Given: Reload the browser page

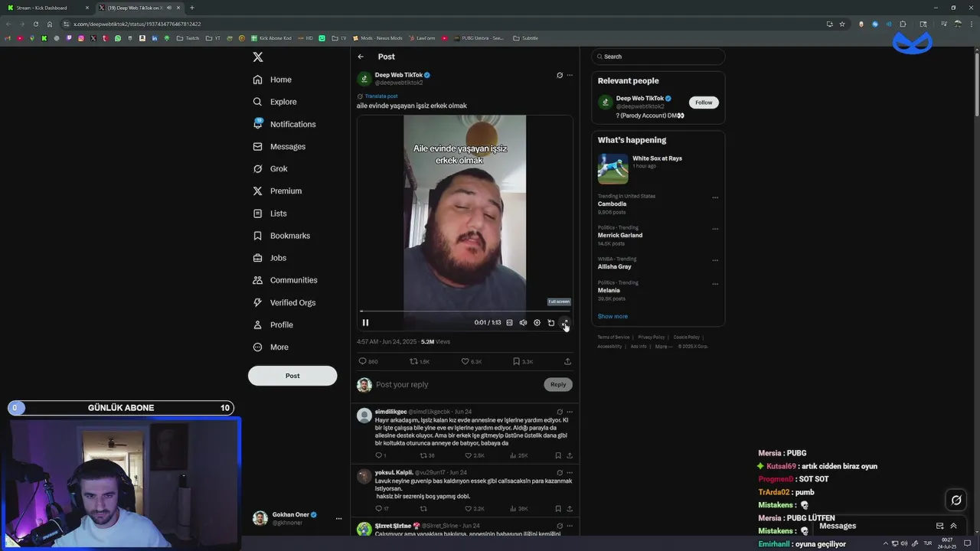Looking at the screenshot, I should 35,24.
